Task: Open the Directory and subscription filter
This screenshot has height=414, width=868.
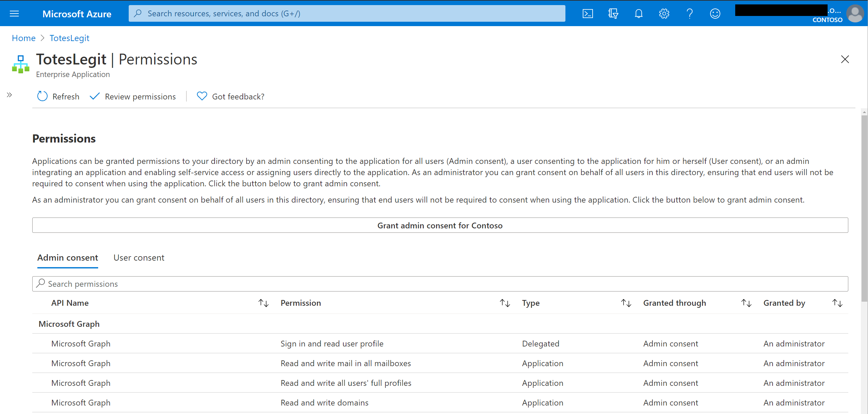Action: [x=613, y=14]
